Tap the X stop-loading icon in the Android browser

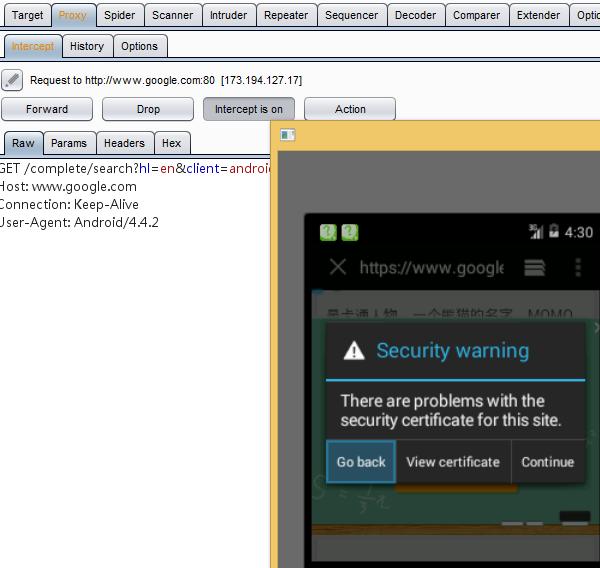(338, 267)
